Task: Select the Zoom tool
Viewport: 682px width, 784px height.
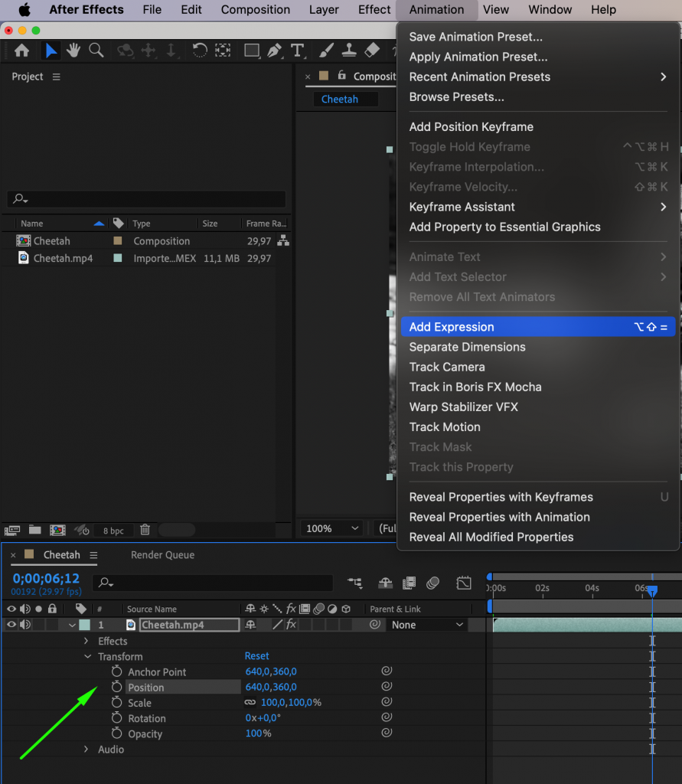Action: coord(96,51)
